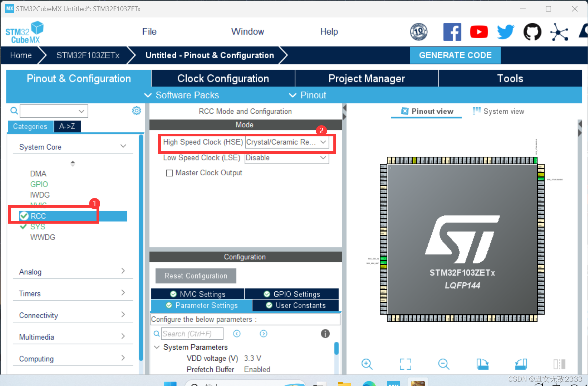Viewport: 588px width, 386px height.
Task: Expand the Computing category
Action: click(x=123, y=358)
